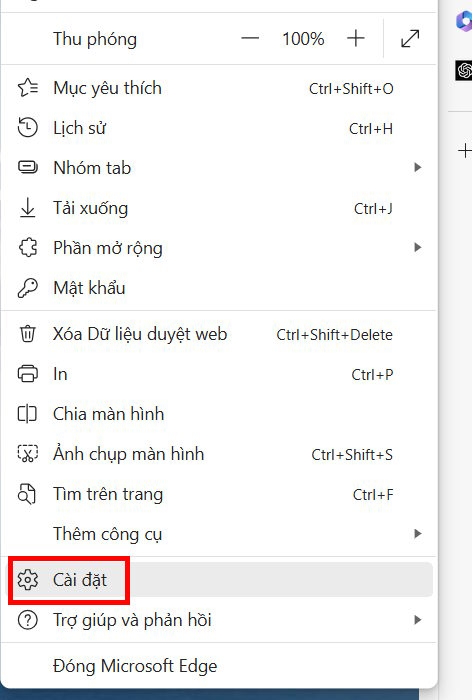Open the Mục yêu thích menu entry

[x=219, y=88]
